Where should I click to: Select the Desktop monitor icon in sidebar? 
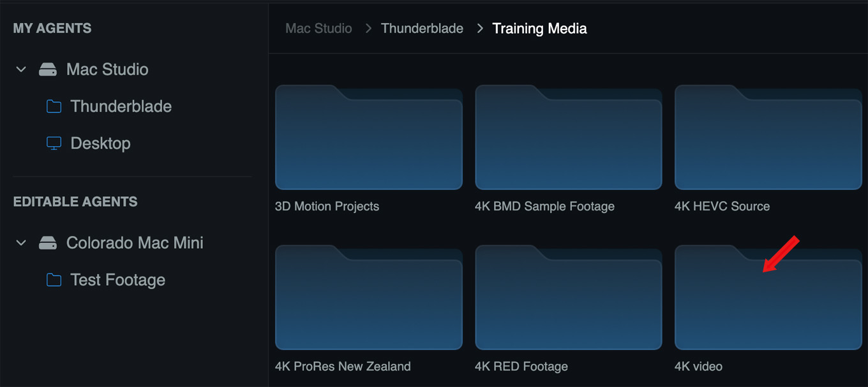tap(54, 143)
